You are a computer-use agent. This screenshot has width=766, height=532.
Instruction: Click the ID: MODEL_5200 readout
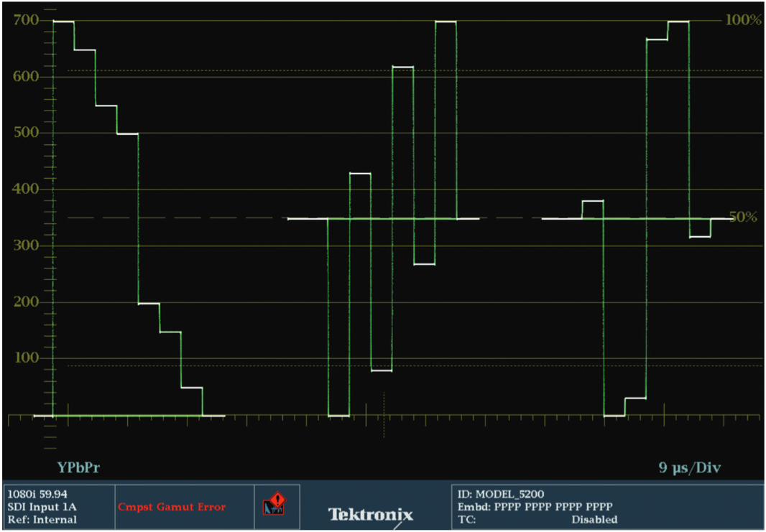click(501, 495)
